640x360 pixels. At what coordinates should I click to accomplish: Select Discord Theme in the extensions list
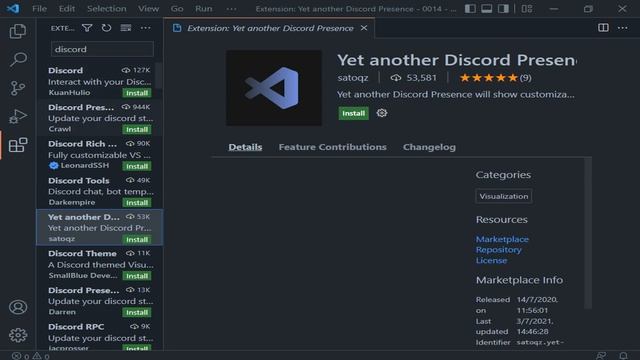click(100, 264)
